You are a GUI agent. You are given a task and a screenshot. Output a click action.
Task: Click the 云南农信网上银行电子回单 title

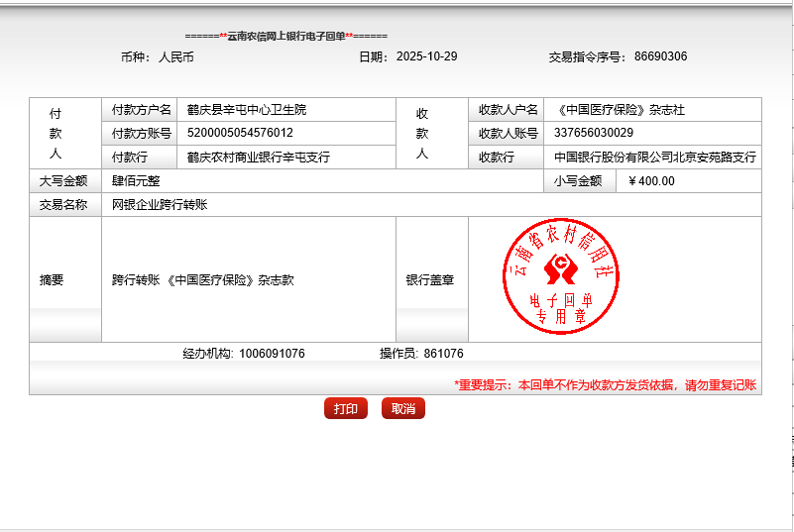tap(285, 36)
